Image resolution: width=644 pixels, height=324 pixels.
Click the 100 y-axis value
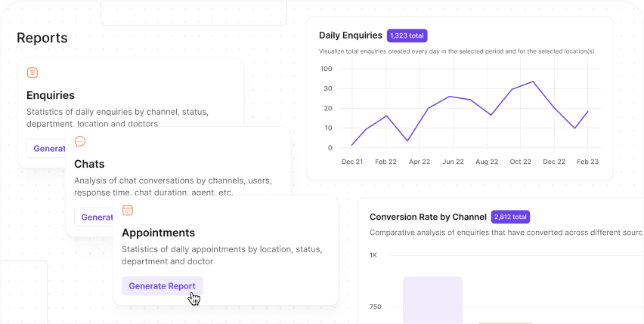coord(326,69)
